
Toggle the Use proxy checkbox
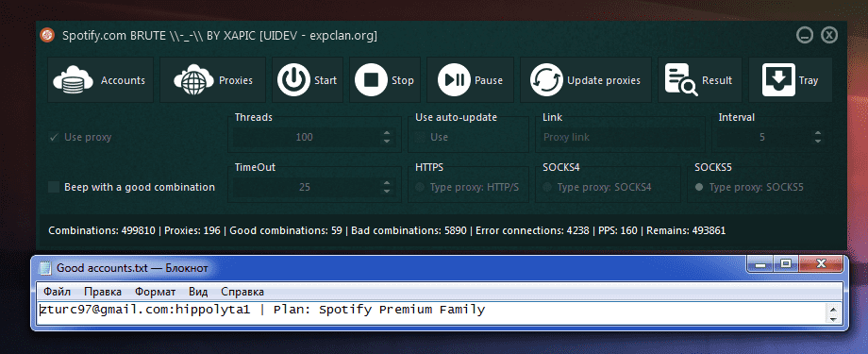tap(54, 137)
